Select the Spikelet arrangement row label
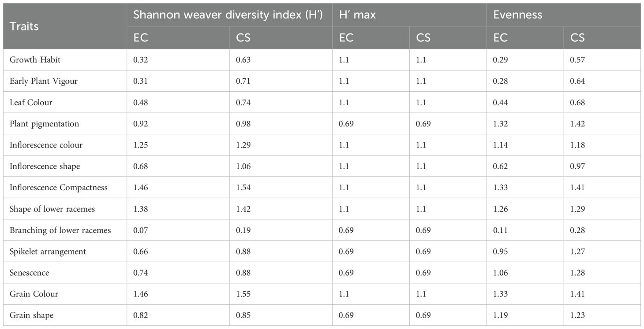The height and width of the screenshot is (329, 644). (x=48, y=251)
